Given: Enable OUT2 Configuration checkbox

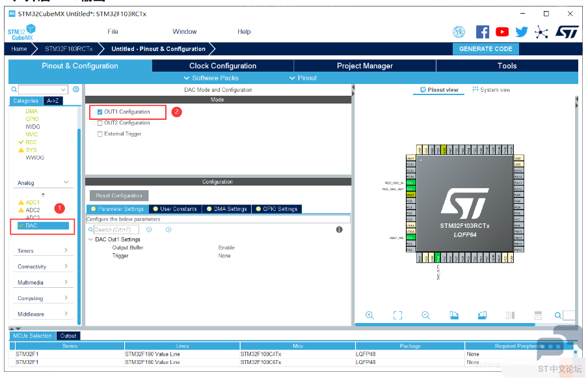Looking at the screenshot, I should (100, 123).
